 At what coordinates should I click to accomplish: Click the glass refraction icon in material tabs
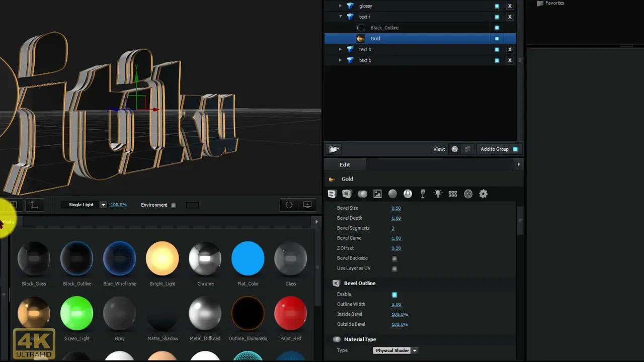click(x=423, y=194)
